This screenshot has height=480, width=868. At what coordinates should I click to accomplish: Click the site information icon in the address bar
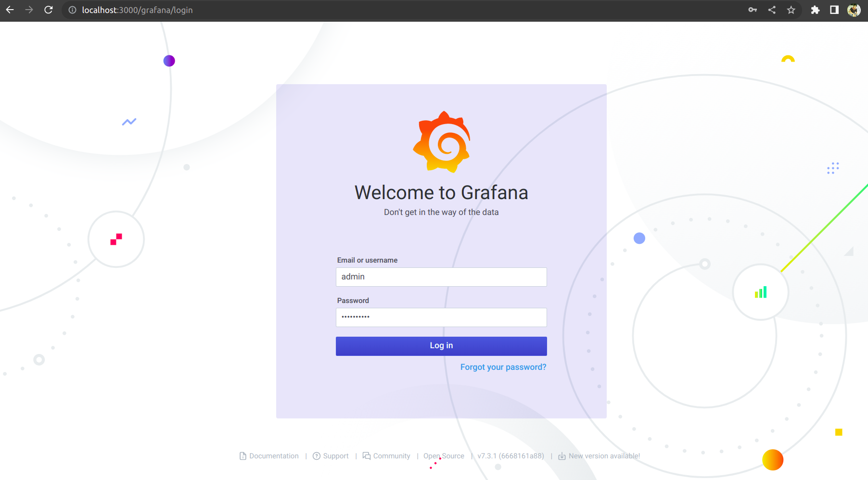[72, 10]
